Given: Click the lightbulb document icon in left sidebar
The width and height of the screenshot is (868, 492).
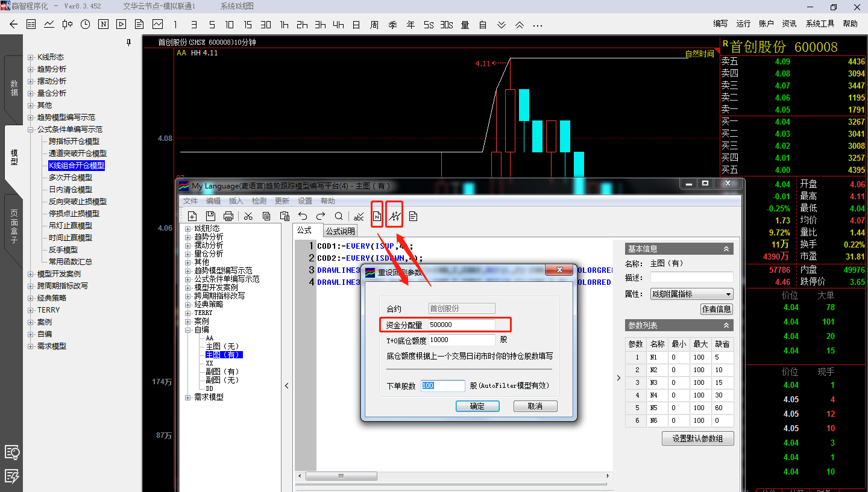Looking at the screenshot, I should pos(12,452).
